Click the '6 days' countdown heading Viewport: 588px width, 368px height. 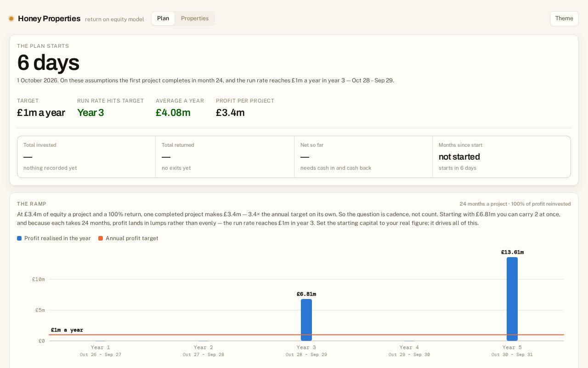[48, 63]
